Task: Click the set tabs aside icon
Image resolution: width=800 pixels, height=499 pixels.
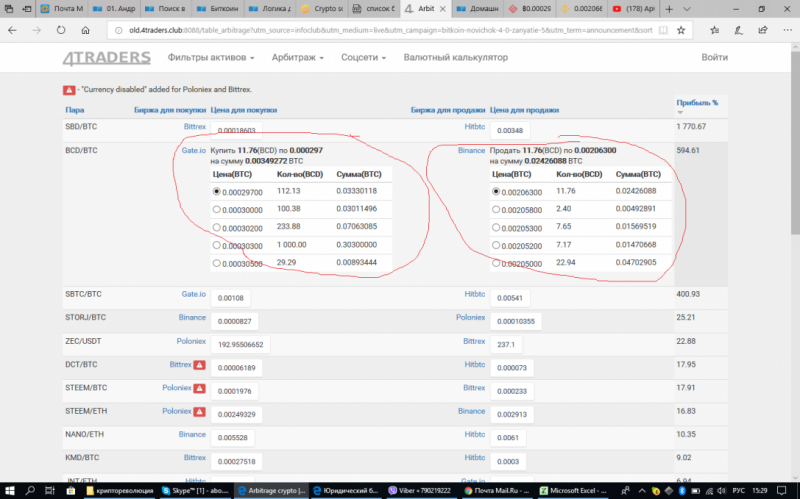Action: pos(27,9)
